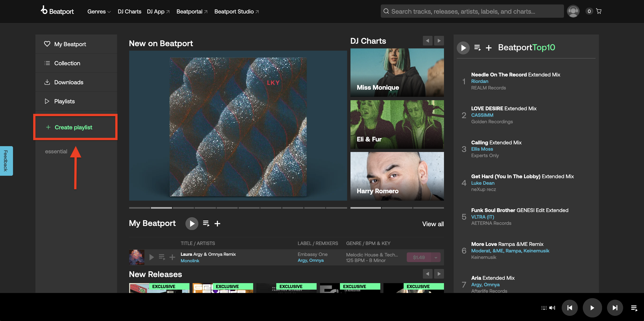Screen dimensions: 644x321
Task: Open artist Ellis Moss link
Action: (x=482, y=149)
